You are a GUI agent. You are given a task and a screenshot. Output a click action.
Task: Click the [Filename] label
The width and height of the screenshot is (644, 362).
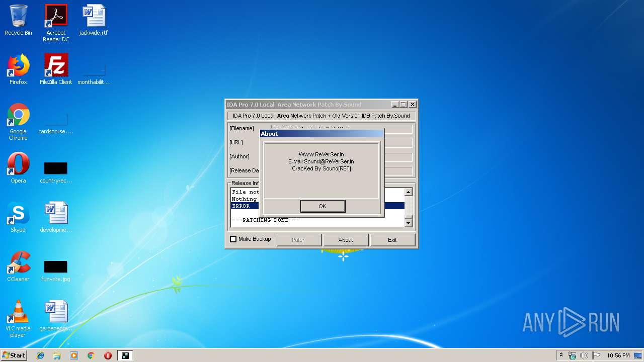tap(242, 128)
